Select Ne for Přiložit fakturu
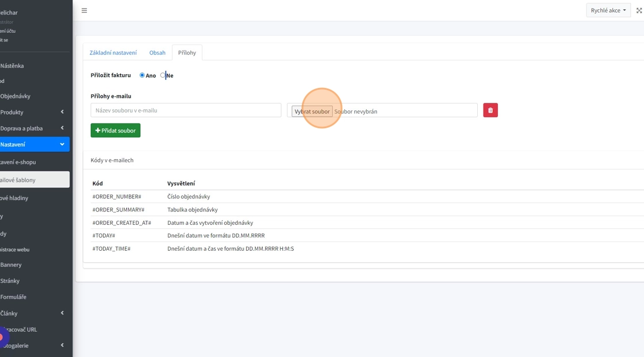 pyautogui.click(x=163, y=75)
